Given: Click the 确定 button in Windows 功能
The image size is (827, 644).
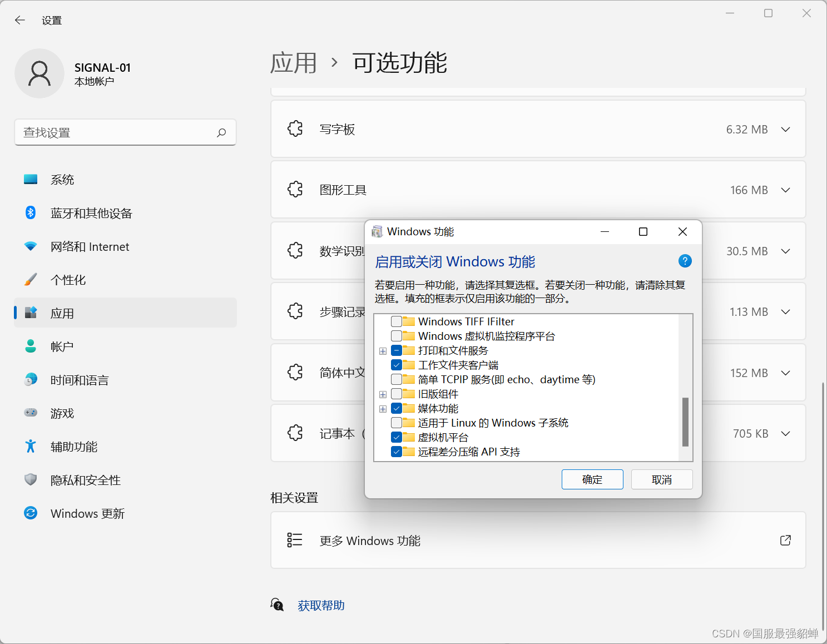Looking at the screenshot, I should point(592,479).
